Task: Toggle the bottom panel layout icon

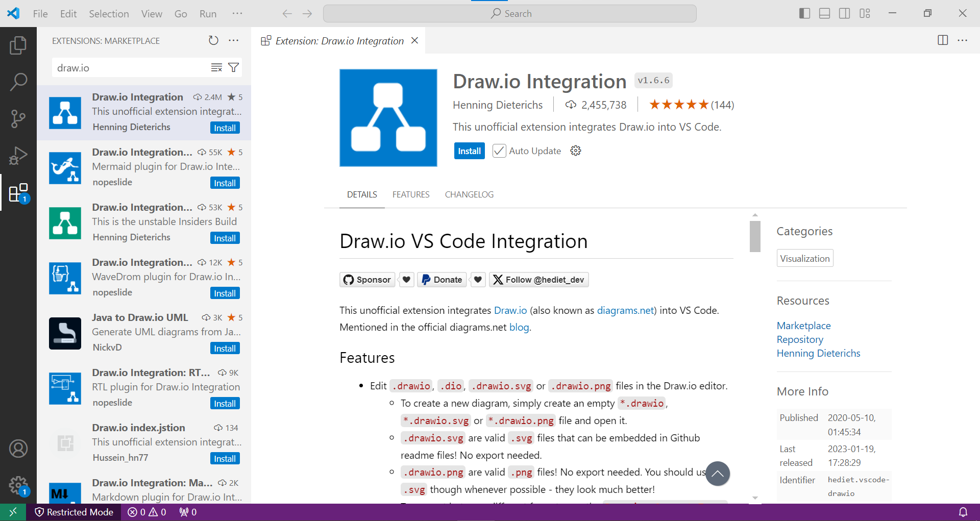Action: point(824,13)
